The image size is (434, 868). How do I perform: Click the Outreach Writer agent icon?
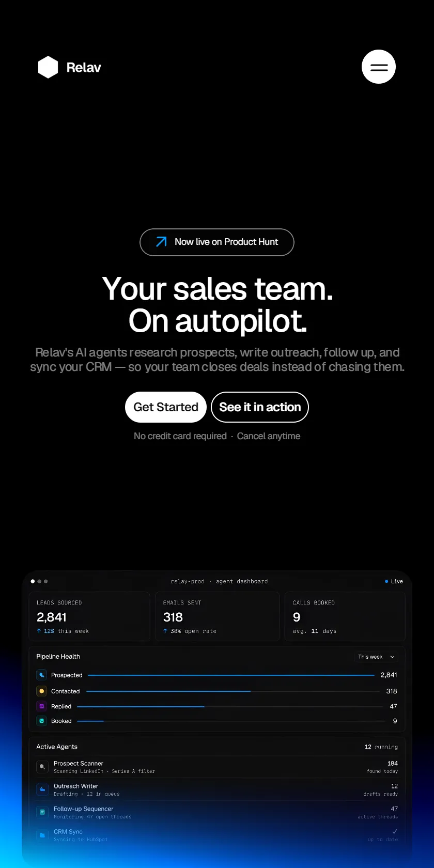point(42,789)
